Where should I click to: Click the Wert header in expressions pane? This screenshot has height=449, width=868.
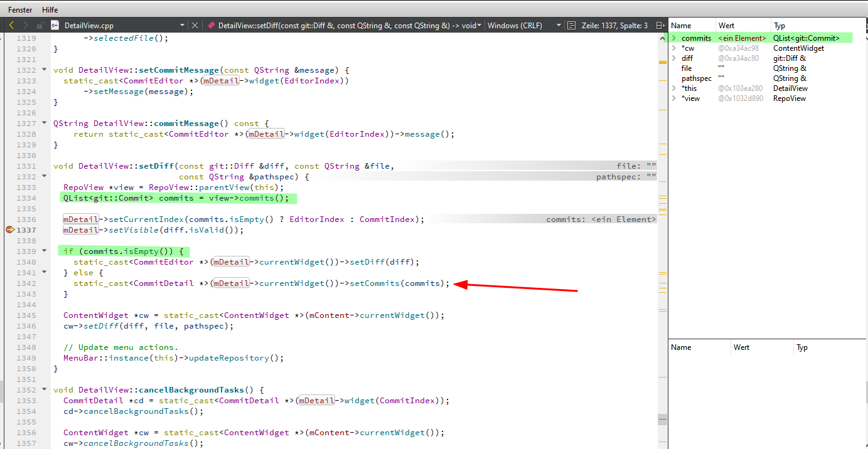coord(763,347)
